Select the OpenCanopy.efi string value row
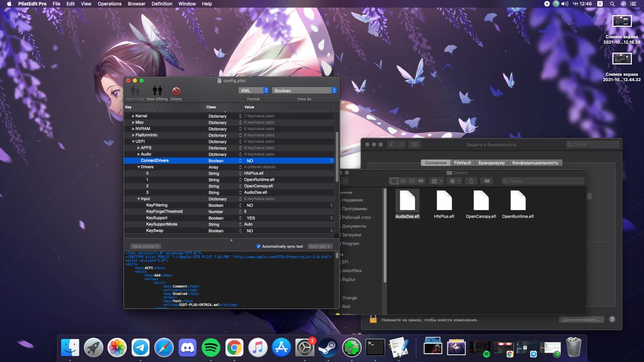This screenshot has height=362, width=644. click(229, 186)
